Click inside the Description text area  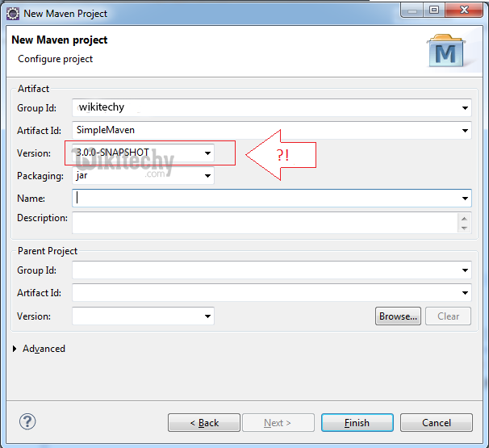263,222
